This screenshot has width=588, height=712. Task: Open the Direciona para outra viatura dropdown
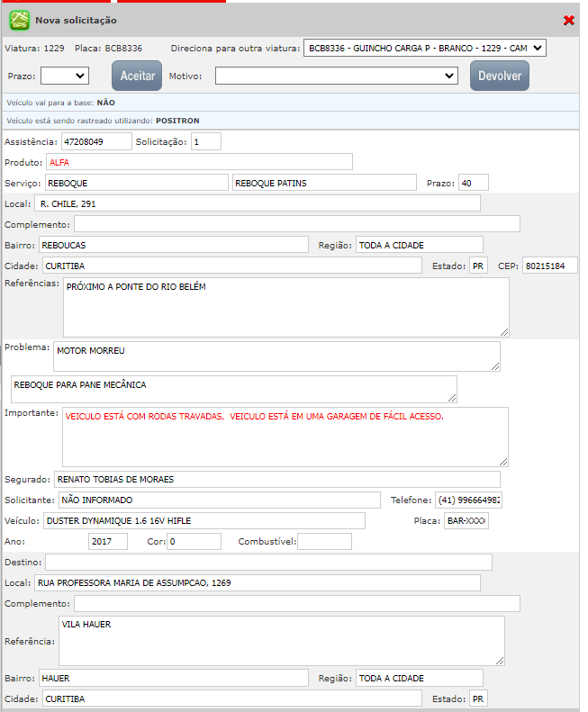424,48
